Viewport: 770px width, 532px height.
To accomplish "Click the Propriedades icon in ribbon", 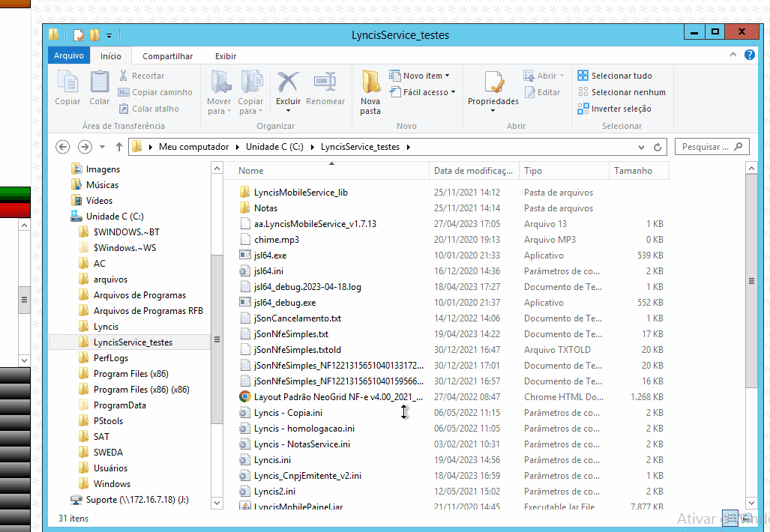I will point(493,82).
